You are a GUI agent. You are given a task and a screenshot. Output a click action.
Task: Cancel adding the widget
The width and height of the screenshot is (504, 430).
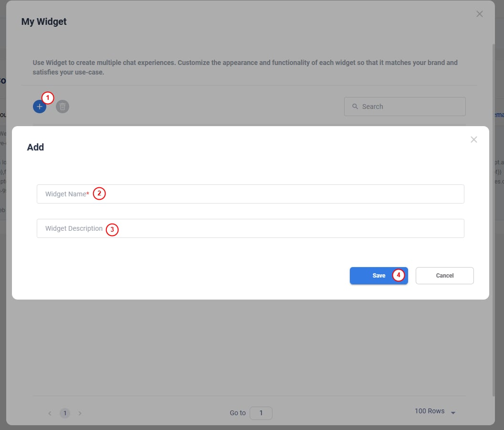click(444, 276)
